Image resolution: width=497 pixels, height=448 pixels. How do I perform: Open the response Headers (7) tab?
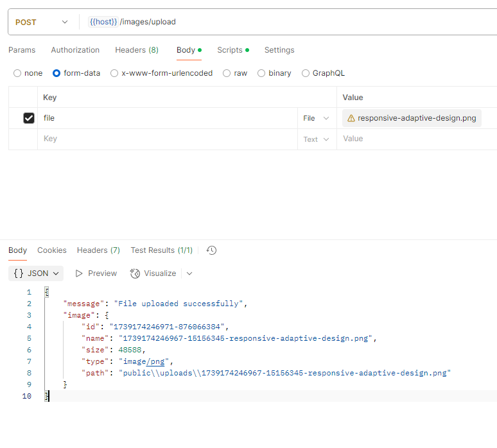99,250
